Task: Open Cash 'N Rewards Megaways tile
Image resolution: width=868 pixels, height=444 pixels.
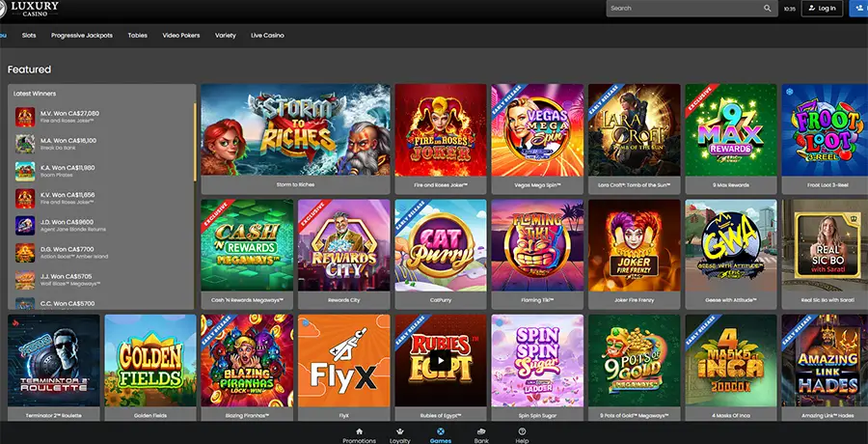Action: (x=247, y=245)
